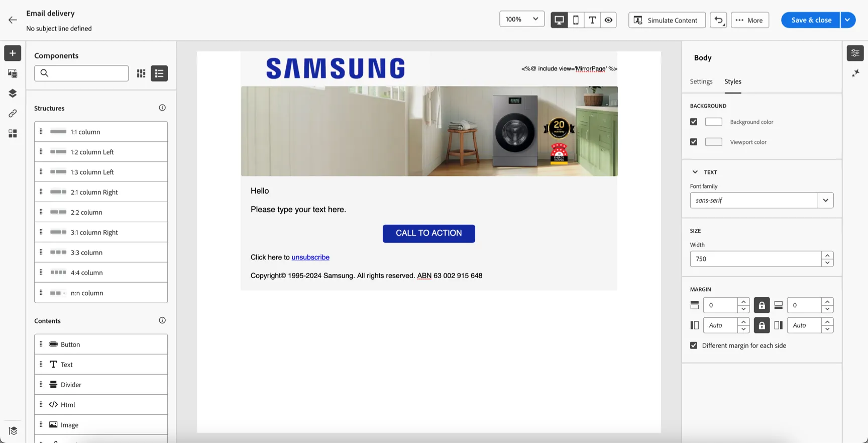868x443 pixels.
Task: Click the bottom margin stepper arrows
Action: (x=827, y=305)
